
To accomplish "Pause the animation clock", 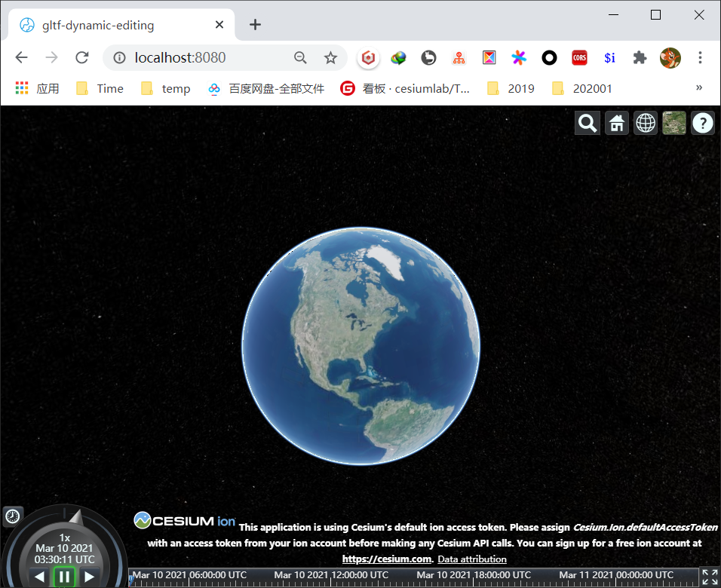I will (64, 577).
